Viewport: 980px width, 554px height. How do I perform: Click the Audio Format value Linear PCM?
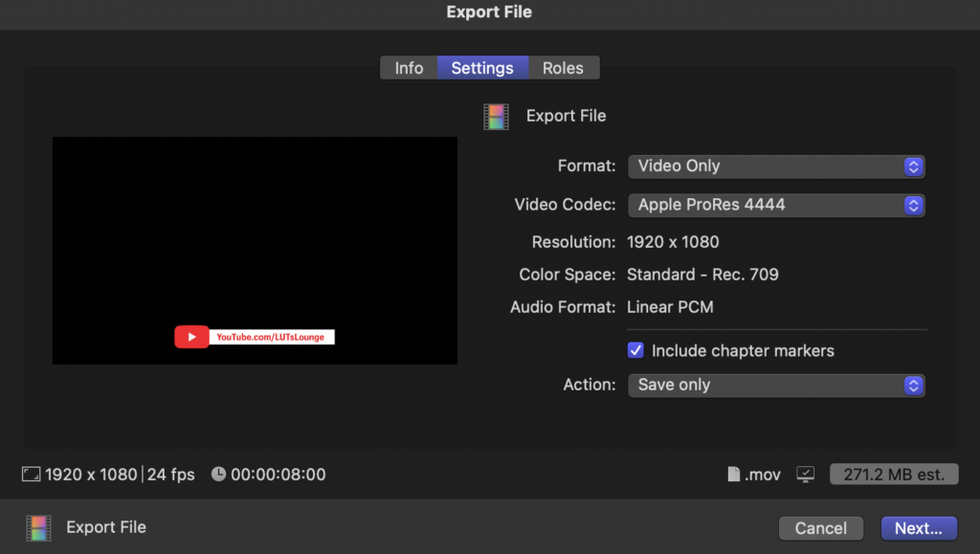[x=670, y=307]
